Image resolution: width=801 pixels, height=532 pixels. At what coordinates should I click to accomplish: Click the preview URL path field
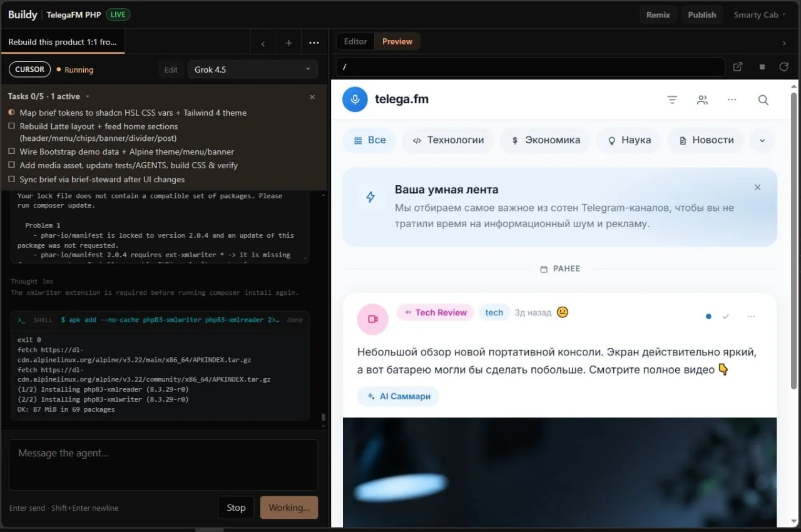(x=531, y=67)
